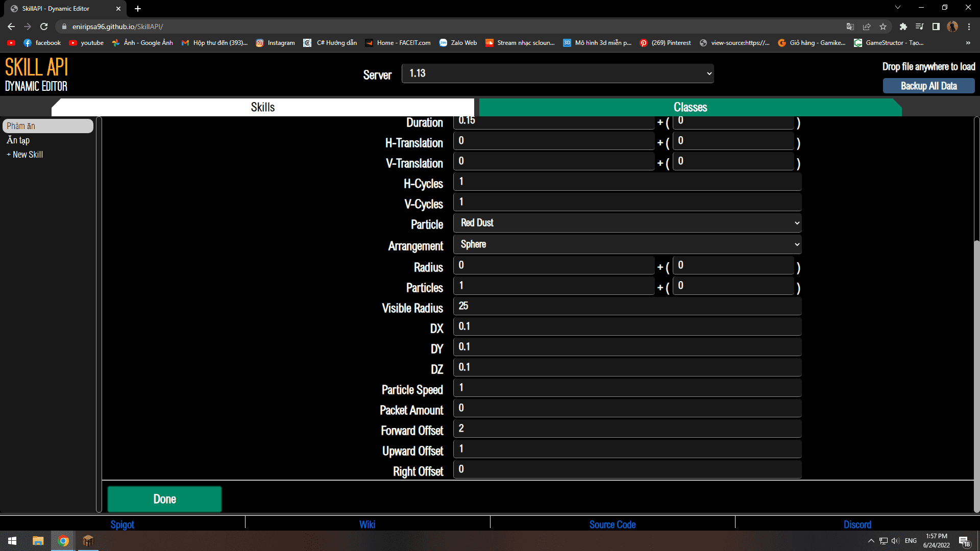The height and width of the screenshot is (551, 980).
Task: Open the Arrangement dropdown showing Sphere
Action: (x=627, y=244)
